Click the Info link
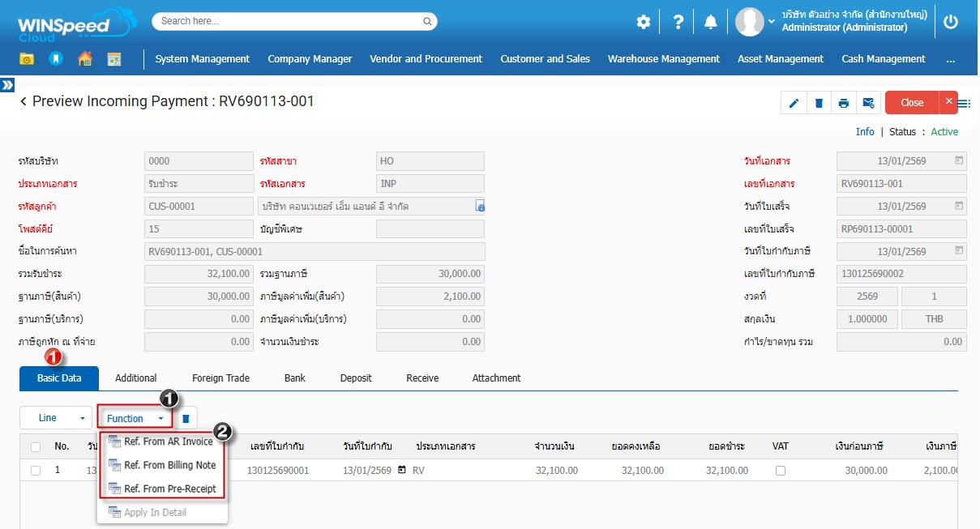Image resolution: width=980 pixels, height=529 pixels. click(865, 132)
